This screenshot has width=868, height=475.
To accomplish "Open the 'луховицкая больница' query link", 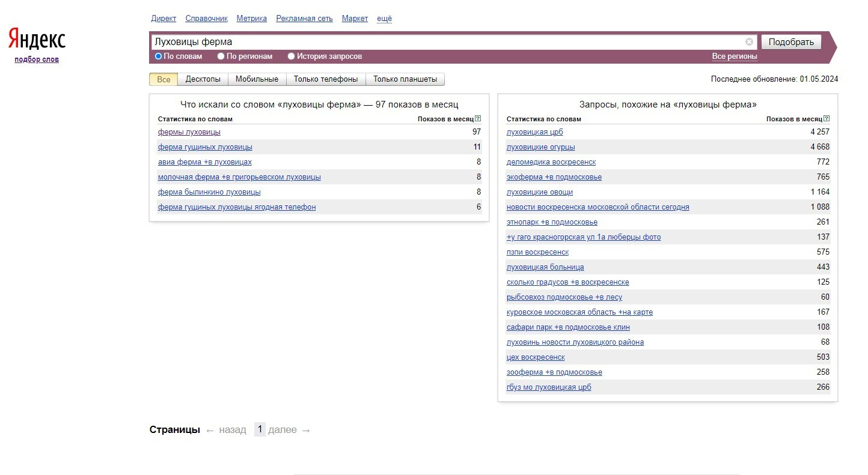I will (x=545, y=267).
